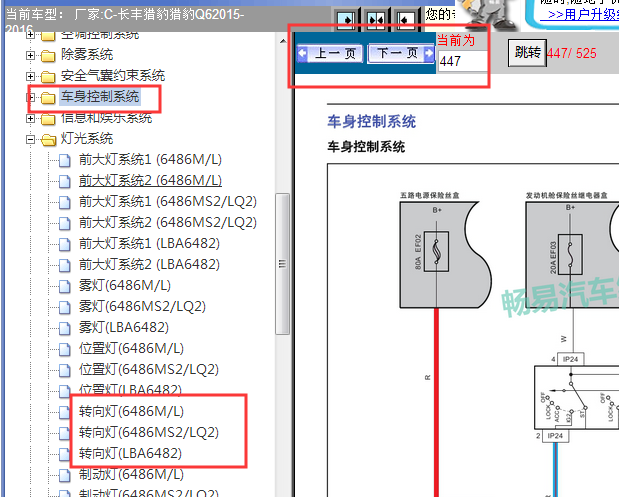Viewport: 619px width, 497px height.
Task: Click document icon beside 位置灯(6486MS2/LQ2)
Action: [64, 370]
